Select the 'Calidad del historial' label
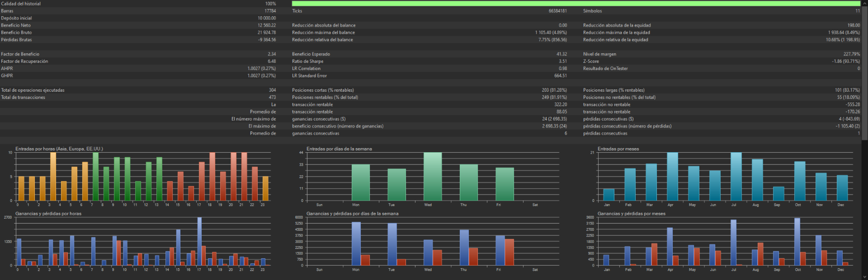The width and height of the screenshot is (868, 280). coord(21,4)
